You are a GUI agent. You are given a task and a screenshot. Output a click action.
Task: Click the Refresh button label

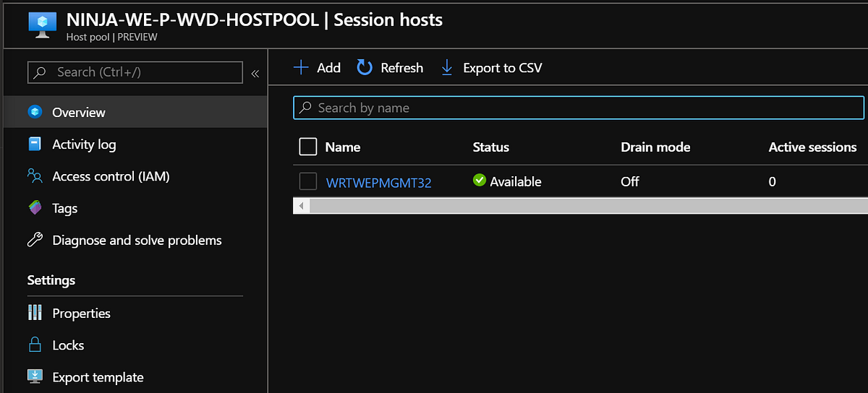[x=402, y=68]
